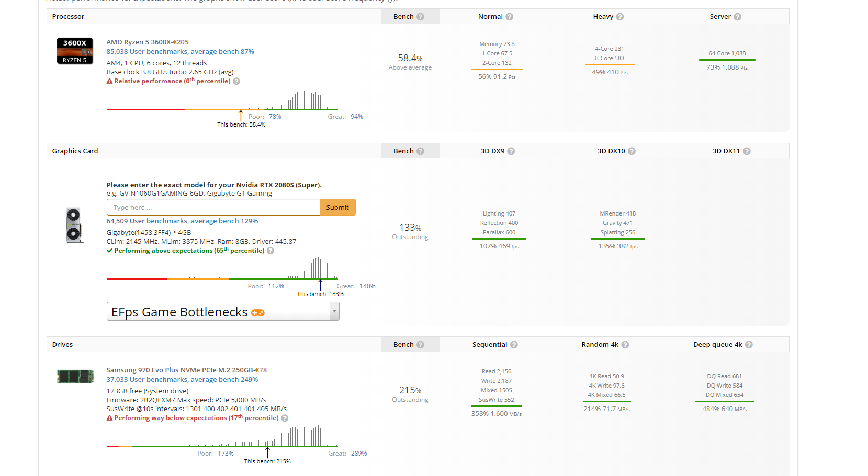Click 'This bench: 133%' marker label

[320, 294]
